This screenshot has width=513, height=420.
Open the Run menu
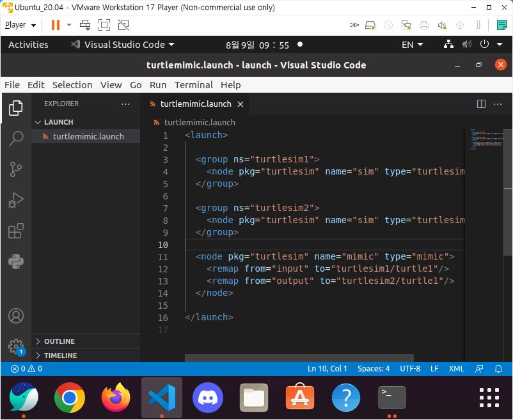[158, 85]
